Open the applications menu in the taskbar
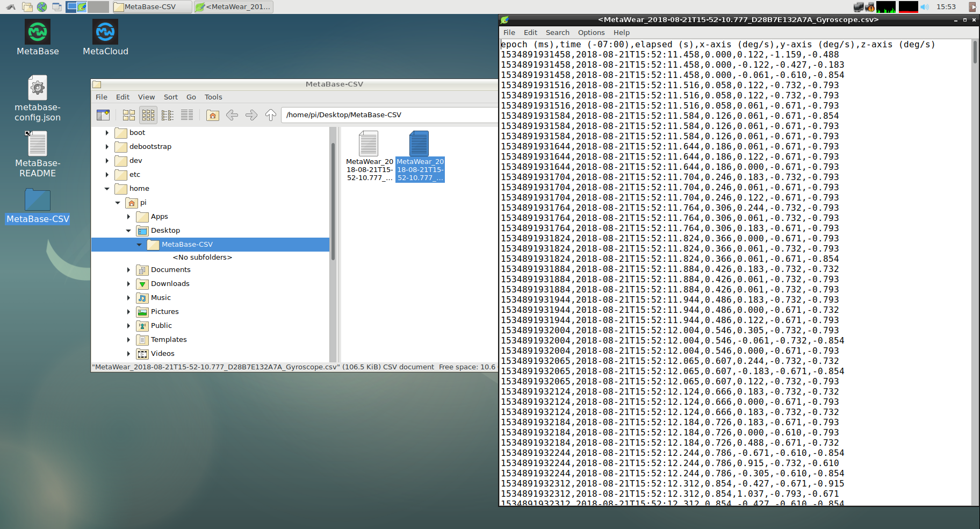The width and height of the screenshot is (980, 529). (x=11, y=7)
